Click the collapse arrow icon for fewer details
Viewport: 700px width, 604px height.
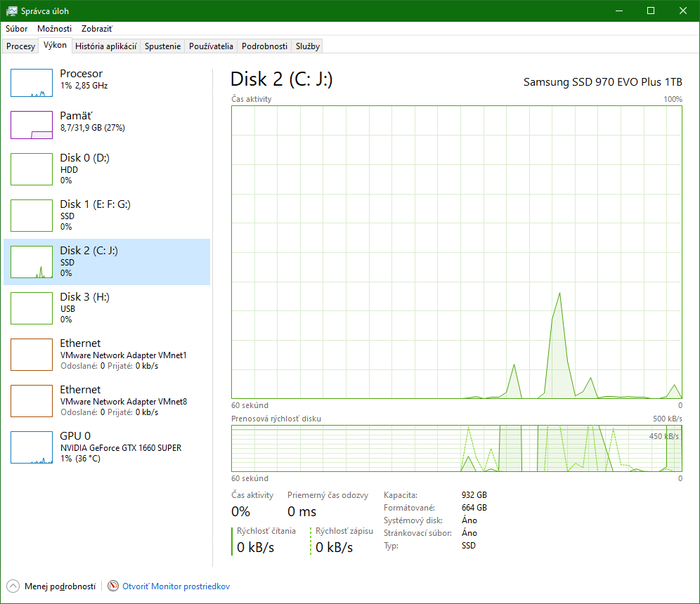pos(13,586)
